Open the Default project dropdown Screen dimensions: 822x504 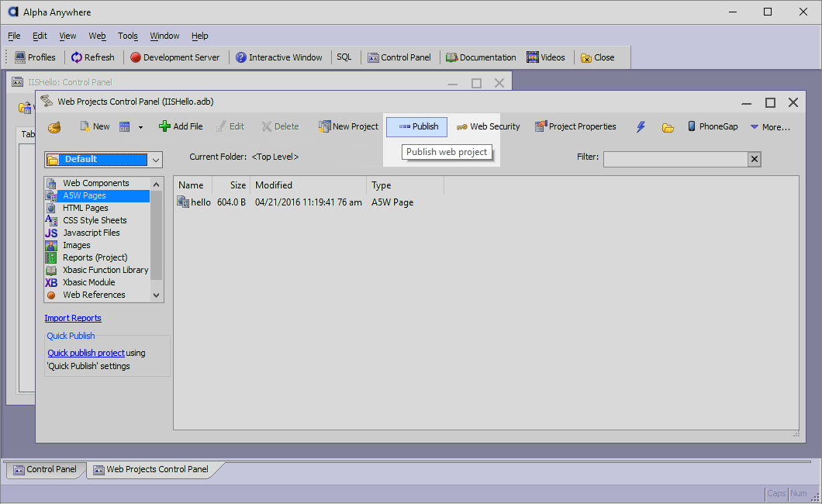tap(156, 160)
